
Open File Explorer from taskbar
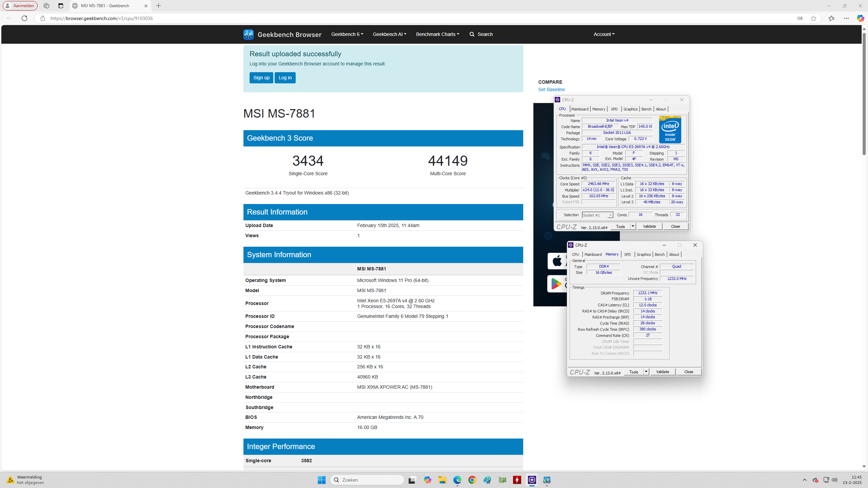(x=442, y=480)
